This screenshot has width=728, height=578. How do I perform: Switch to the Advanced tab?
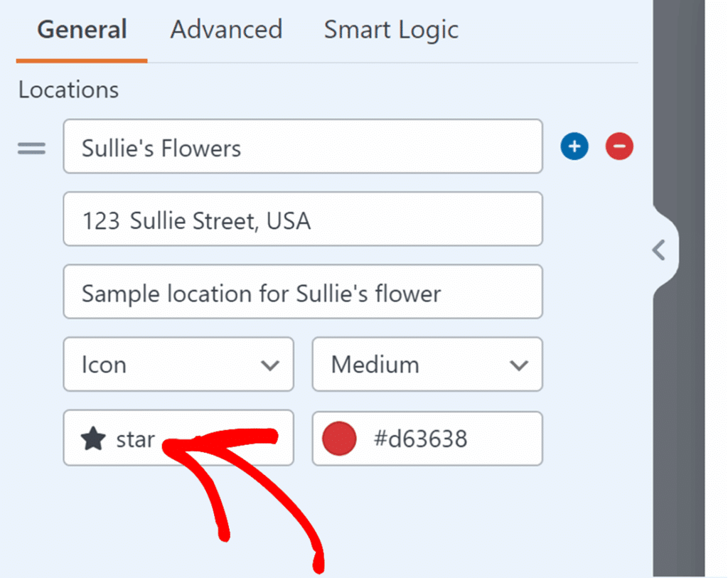225,30
